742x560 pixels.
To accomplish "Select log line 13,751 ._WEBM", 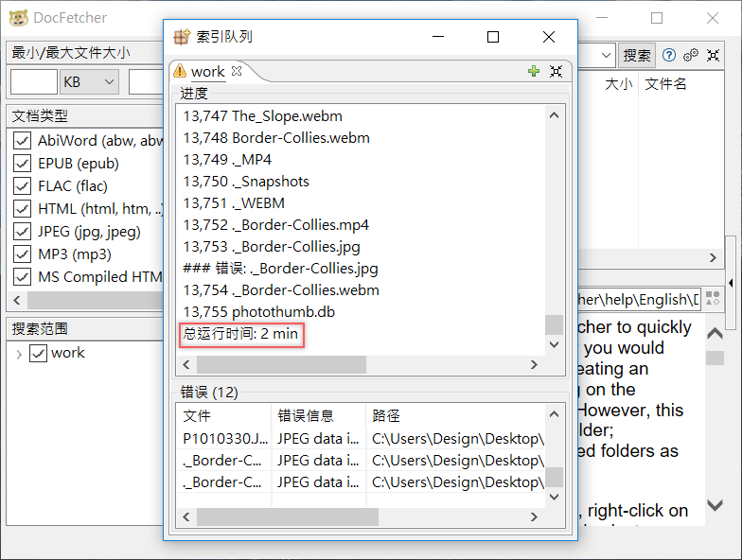I will point(234,202).
